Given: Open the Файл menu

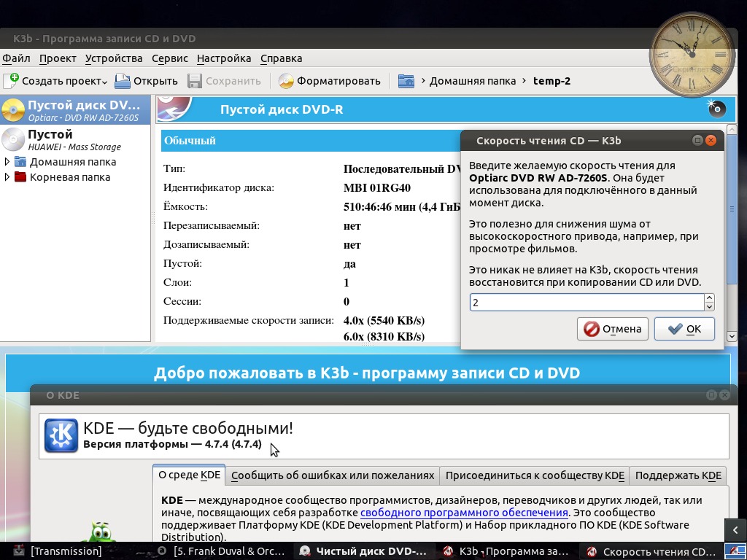Looking at the screenshot, I should tap(16, 58).
